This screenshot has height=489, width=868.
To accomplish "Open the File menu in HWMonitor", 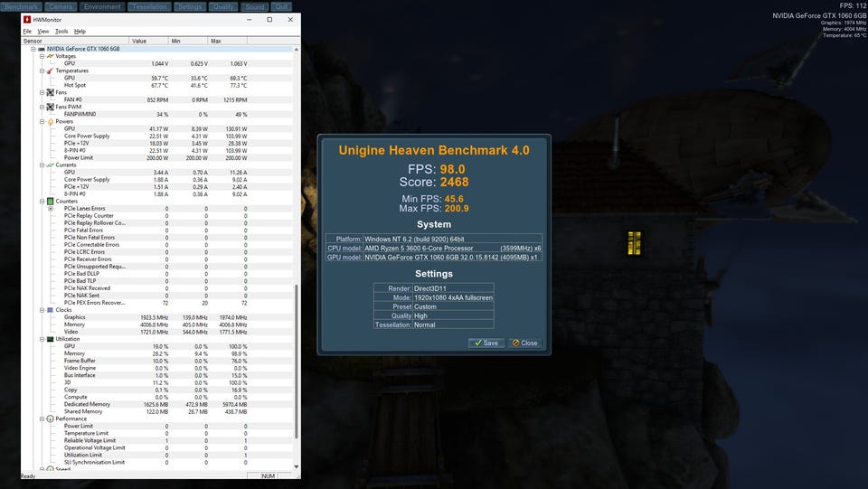I will (x=27, y=32).
